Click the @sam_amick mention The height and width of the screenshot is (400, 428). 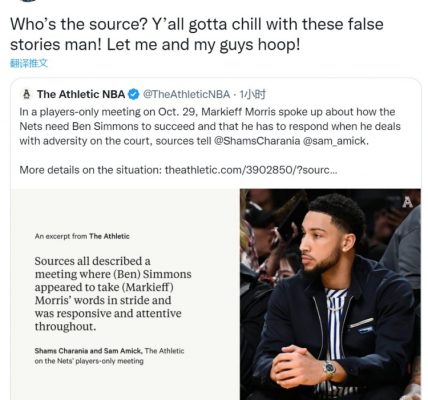pyautogui.click(x=335, y=141)
